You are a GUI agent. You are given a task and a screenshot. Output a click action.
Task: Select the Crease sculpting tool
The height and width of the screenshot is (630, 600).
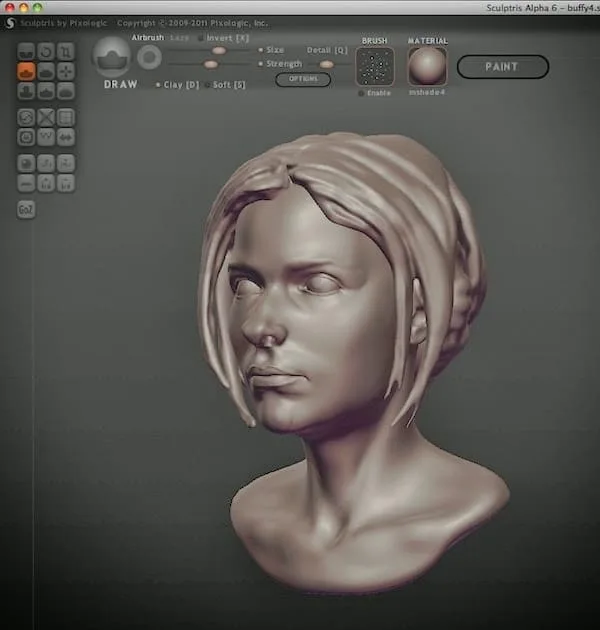(26, 51)
